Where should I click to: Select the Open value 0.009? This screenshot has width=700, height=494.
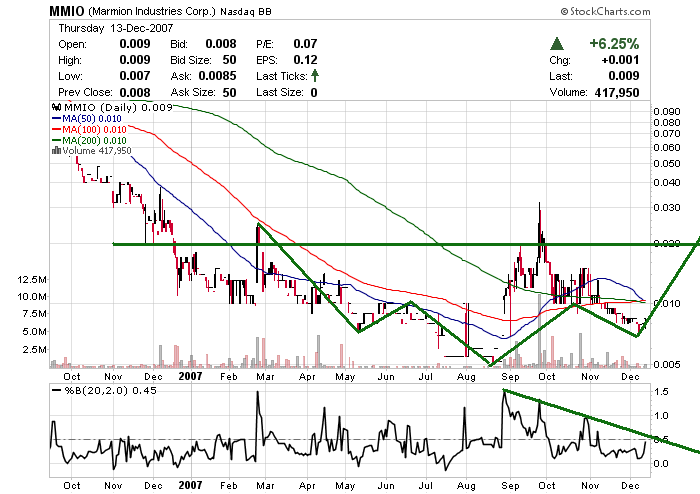pos(135,44)
